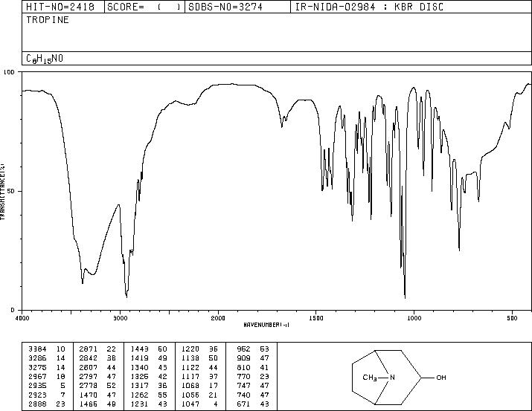The width and height of the screenshot is (532, 411).
Task: Highlight the 1117 table entry
Action: coord(199,376)
